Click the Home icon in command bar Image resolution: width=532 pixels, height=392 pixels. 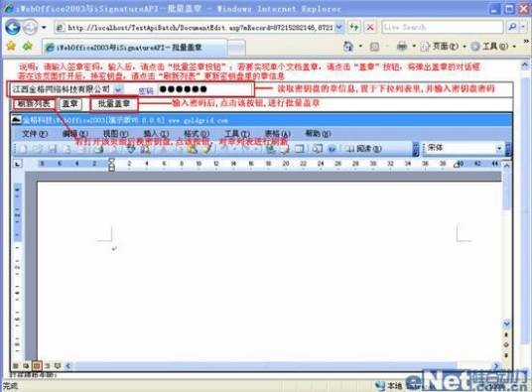point(348,46)
